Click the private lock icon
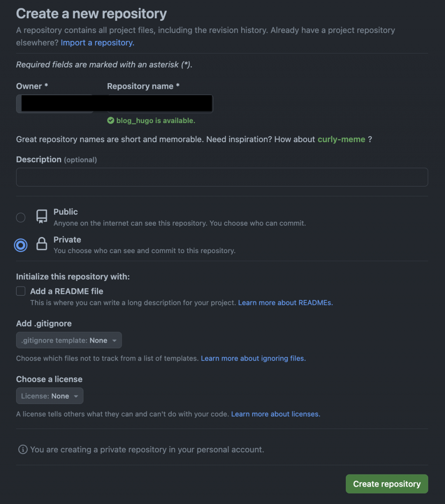Image resolution: width=445 pixels, height=504 pixels. pos(42,244)
